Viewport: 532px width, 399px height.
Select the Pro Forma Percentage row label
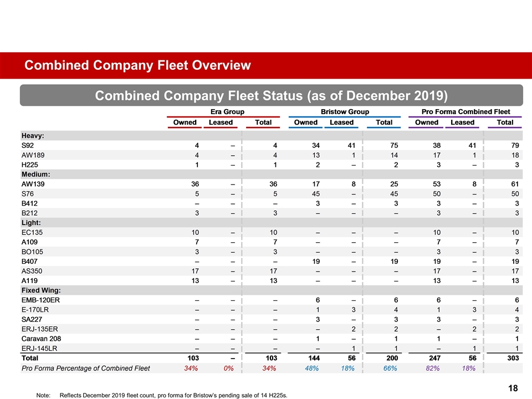(x=85, y=369)
